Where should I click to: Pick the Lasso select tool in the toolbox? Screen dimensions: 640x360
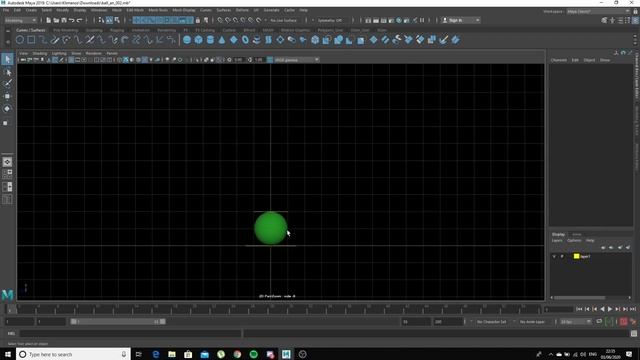(7, 72)
